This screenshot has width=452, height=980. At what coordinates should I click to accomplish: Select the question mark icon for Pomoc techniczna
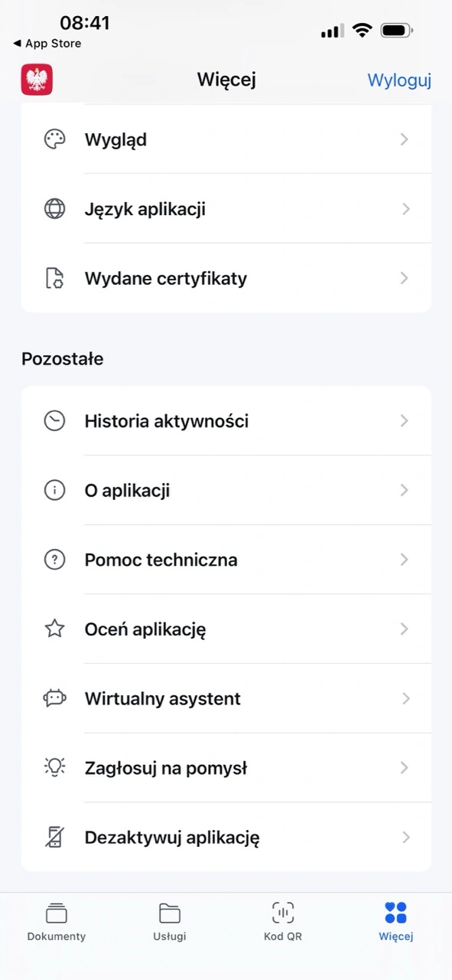tap(54, 560)
